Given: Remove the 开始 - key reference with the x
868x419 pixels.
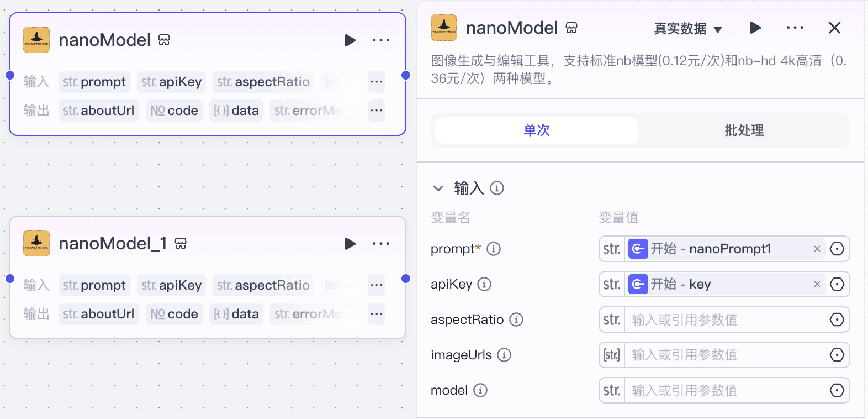Looking at the screenshot, I should 817,284.
